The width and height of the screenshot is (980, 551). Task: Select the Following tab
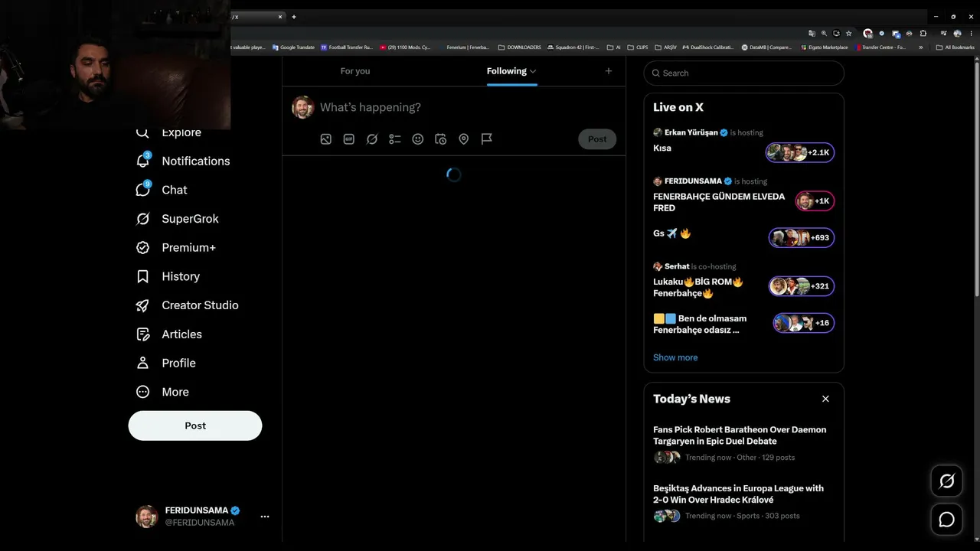(507, 71)
